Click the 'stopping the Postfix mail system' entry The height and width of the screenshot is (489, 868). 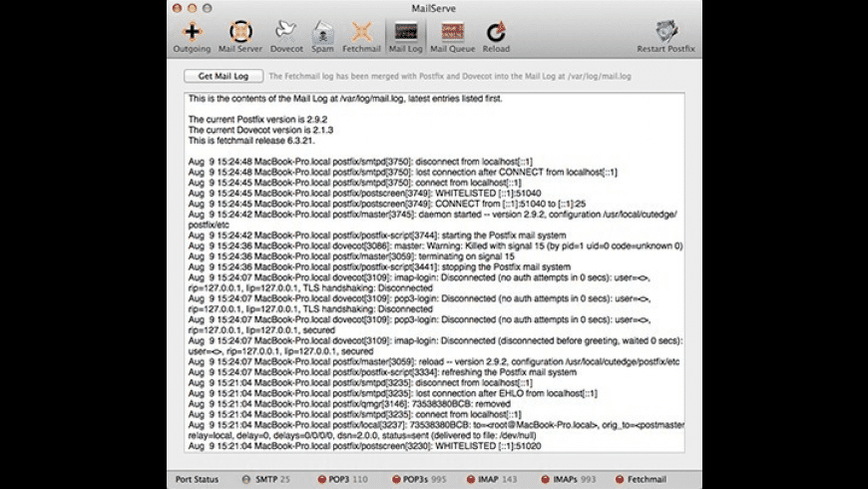pos(379,266)
